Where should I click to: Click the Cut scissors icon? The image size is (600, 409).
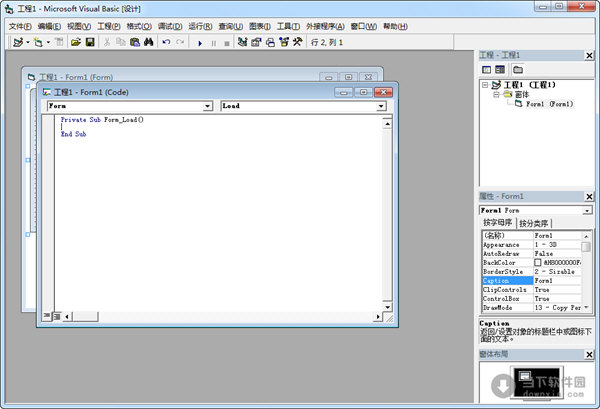pos(107,42)
